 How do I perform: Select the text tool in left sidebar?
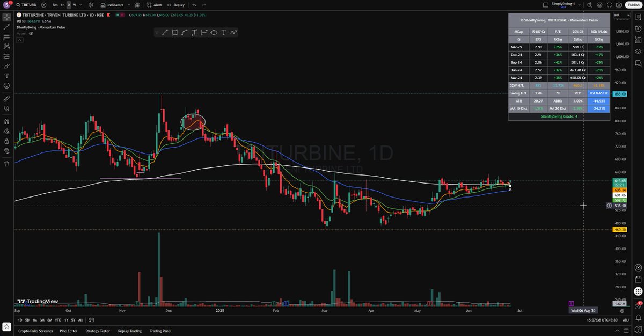[6, 76]
